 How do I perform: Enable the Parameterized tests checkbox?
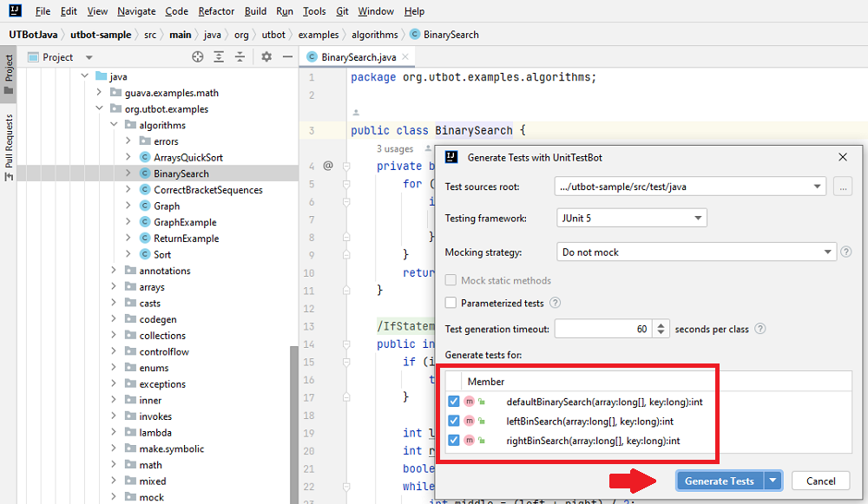point(450,303)
